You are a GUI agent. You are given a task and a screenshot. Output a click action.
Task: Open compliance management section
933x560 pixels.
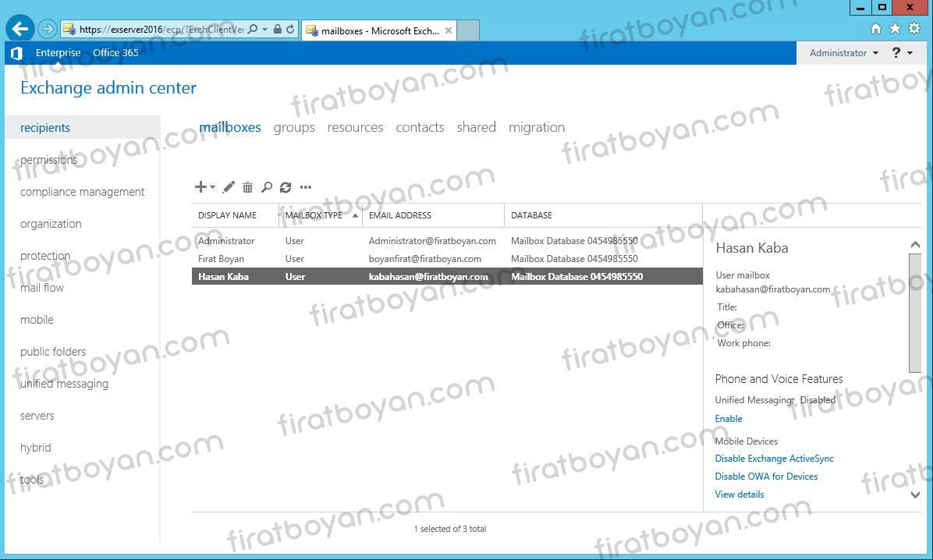point(82,192)
